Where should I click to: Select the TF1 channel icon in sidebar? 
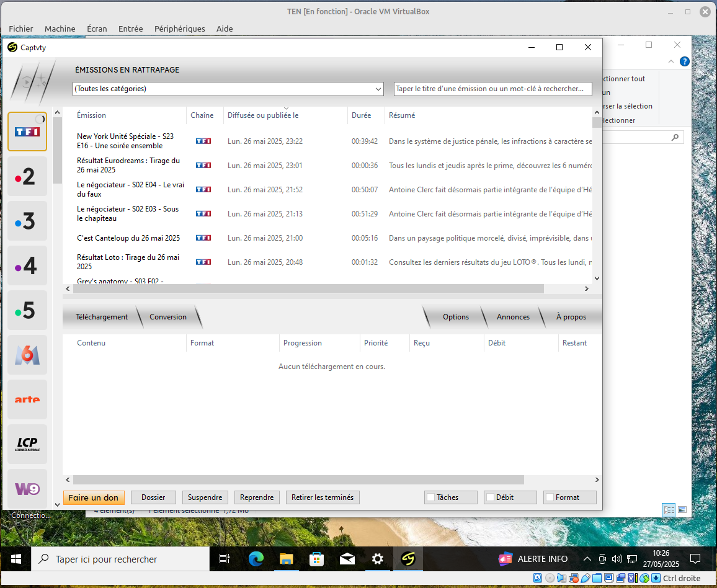(27, 131)
